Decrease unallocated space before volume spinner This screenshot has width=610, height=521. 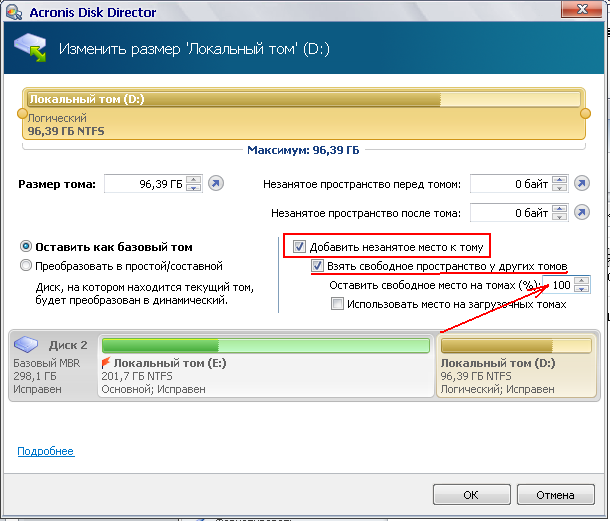559,188
